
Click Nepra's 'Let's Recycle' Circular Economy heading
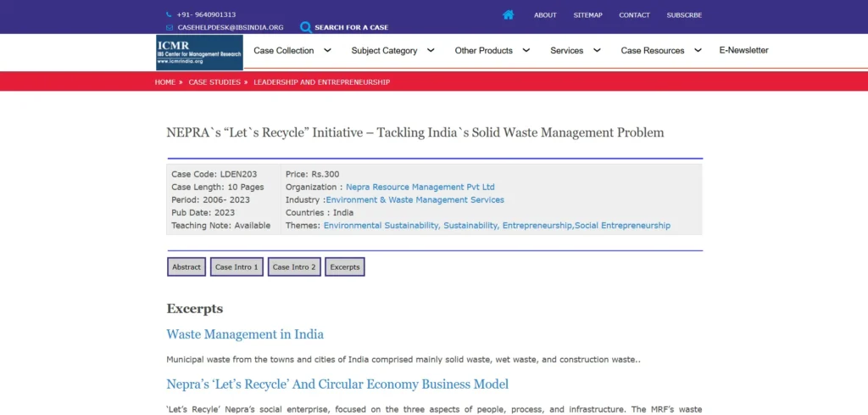(x=337, y=384)
